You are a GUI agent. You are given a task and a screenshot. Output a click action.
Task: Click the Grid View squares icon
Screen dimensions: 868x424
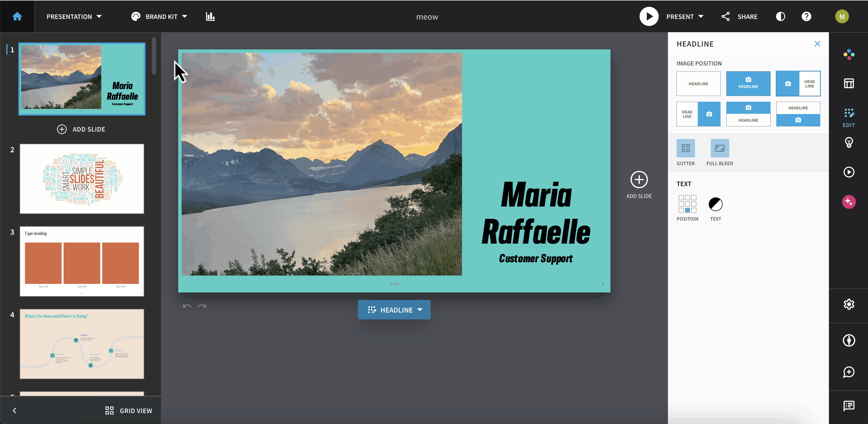pyautogui.click(x=109, y=410)
